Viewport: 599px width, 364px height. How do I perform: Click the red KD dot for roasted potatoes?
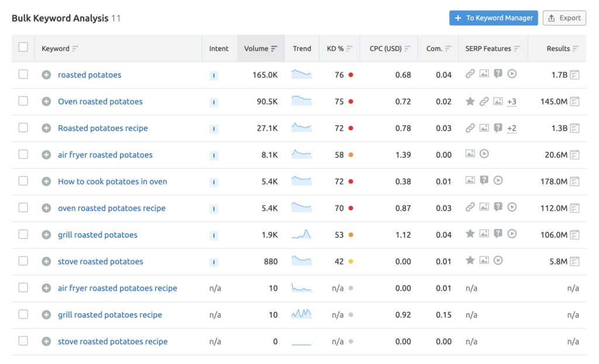351,75
